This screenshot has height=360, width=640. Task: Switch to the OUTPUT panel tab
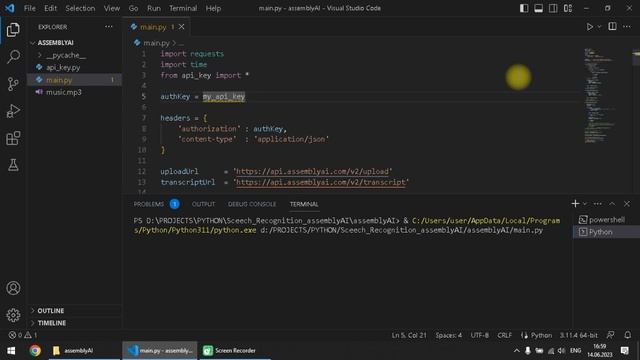point(203,204)
